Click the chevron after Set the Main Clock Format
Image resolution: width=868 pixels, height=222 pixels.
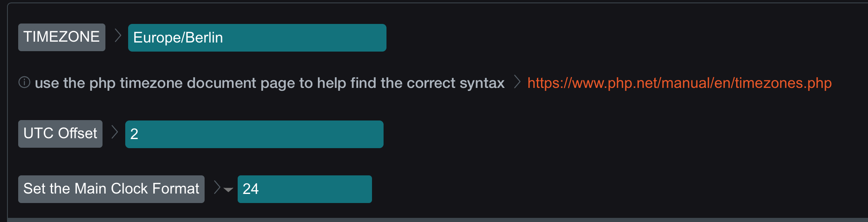point(217,187)
